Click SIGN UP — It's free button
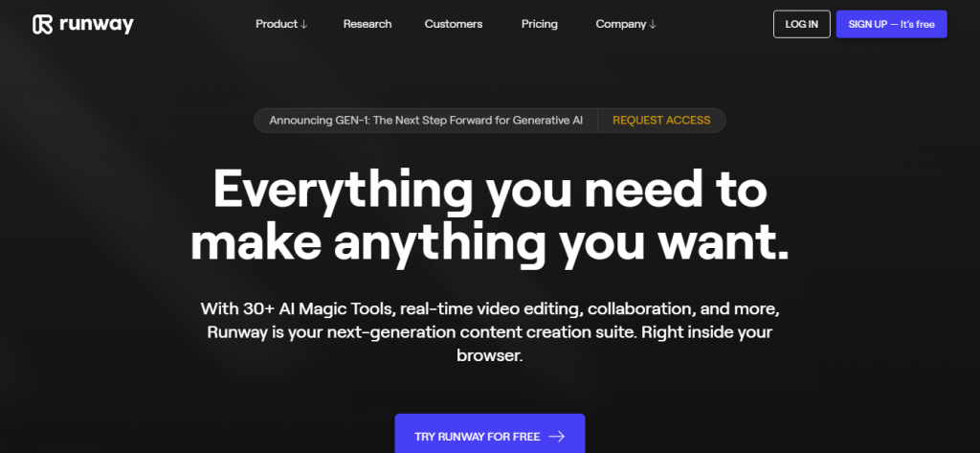 pyautogui.click(x=891, y=24)
